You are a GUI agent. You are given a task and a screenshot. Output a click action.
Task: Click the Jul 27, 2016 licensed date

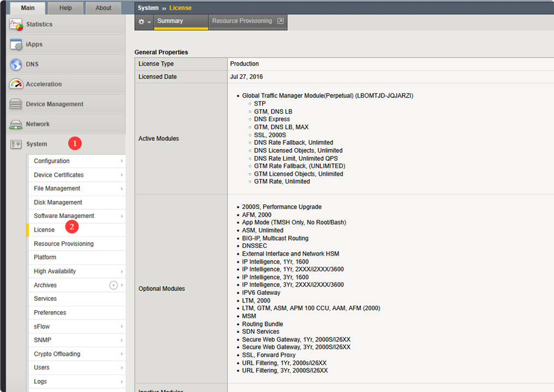coord(246,76)
